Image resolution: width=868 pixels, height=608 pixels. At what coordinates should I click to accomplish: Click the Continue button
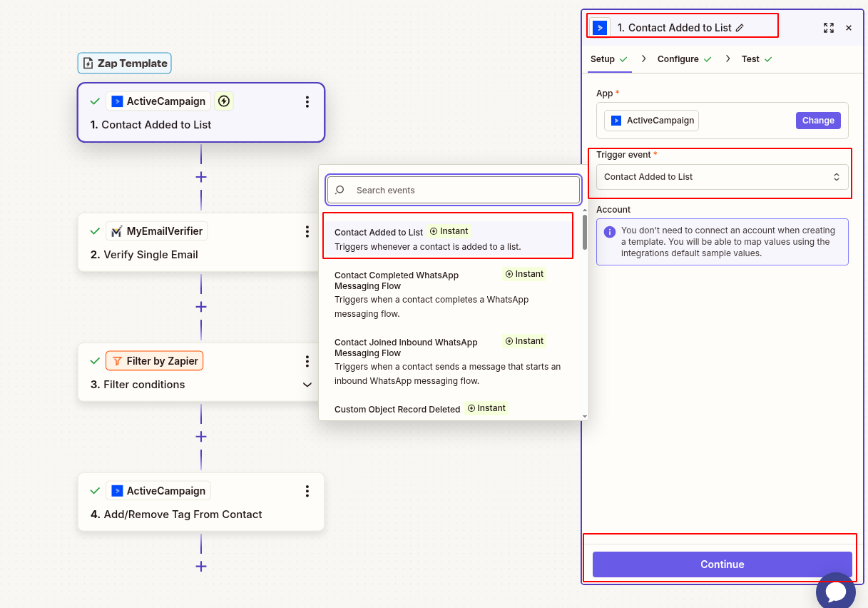click(x=721, y=564)
